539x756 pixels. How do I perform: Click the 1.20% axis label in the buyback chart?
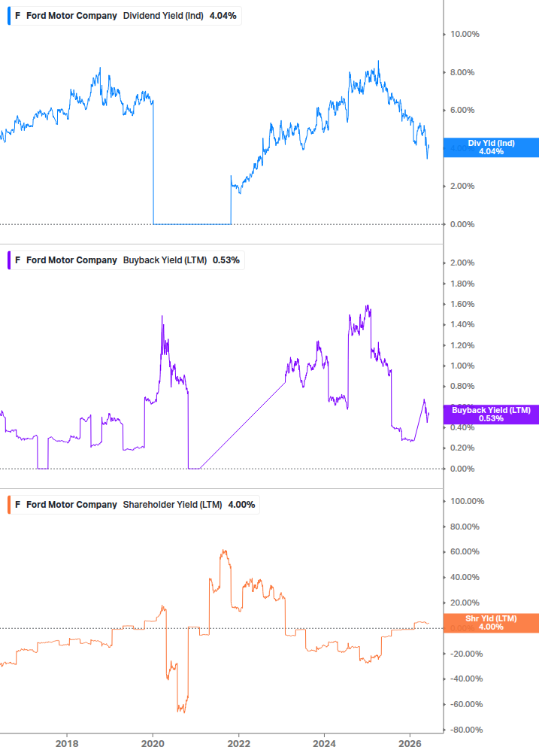pos(462,345)
